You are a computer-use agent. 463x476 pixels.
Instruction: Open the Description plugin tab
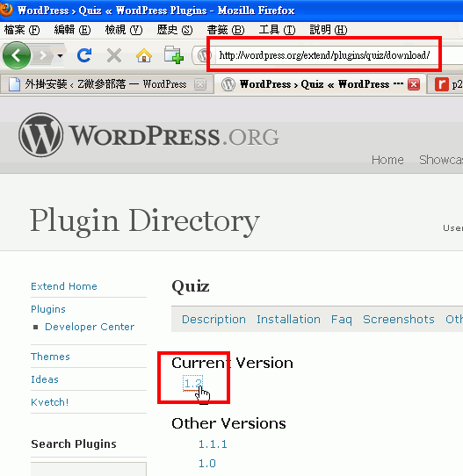pos(213,320)
